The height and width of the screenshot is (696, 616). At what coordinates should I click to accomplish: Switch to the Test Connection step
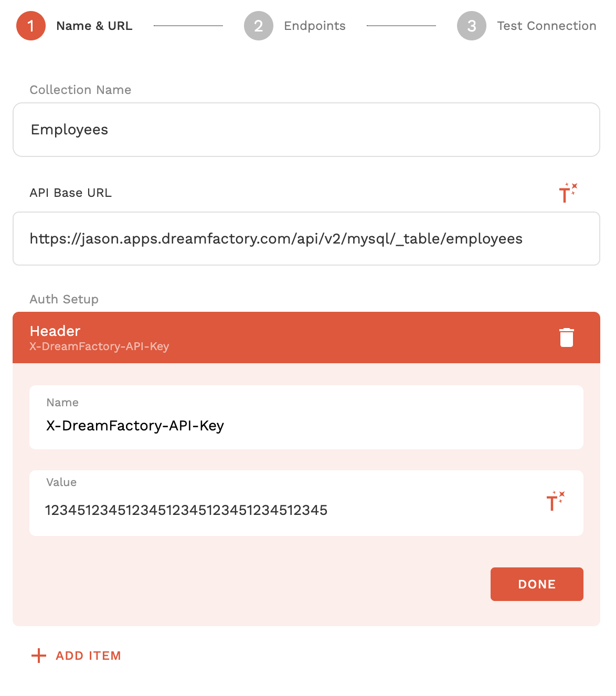(x=546, y=26)
